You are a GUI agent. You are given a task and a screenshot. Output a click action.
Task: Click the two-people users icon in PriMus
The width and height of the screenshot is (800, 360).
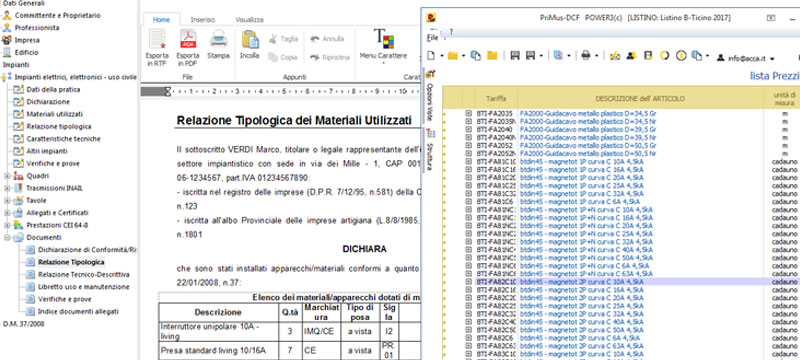[x=631, y=56]
